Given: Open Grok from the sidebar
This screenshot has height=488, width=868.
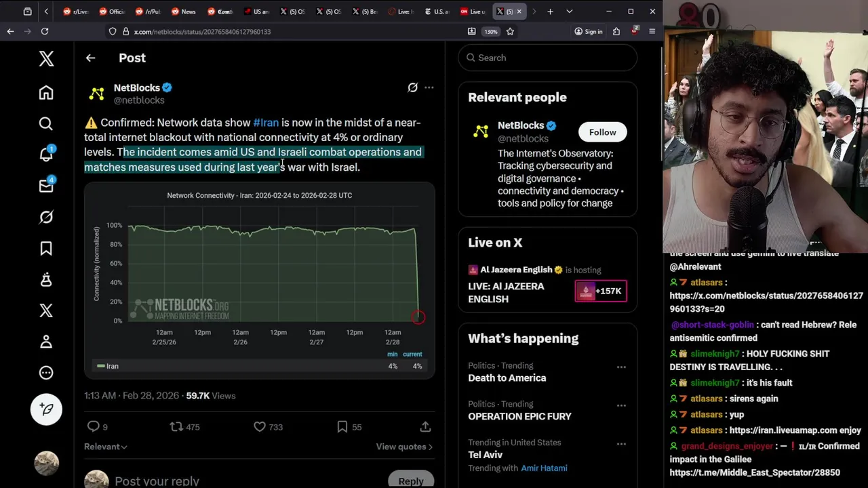Looking at the screenshot, I should pos(46,217).
